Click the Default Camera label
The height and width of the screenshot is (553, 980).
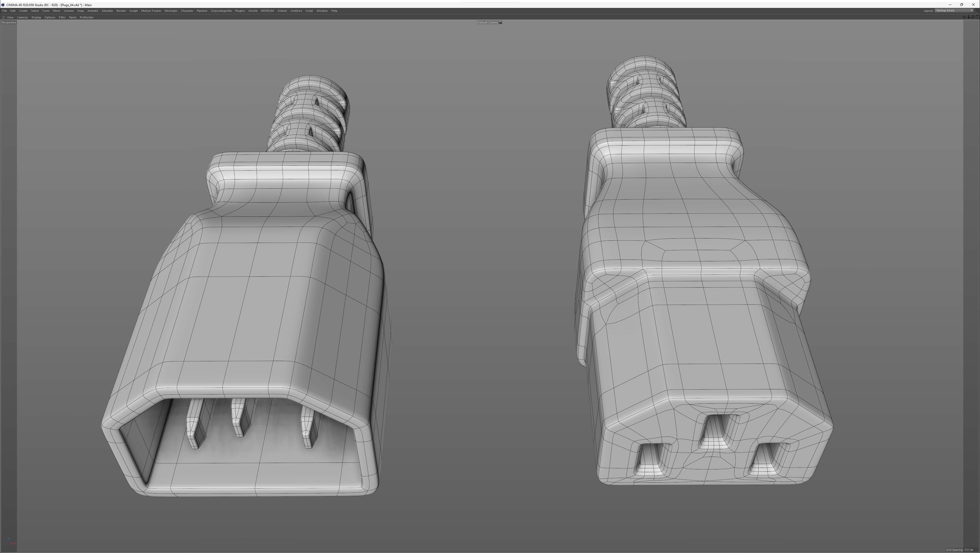point(487,22)
